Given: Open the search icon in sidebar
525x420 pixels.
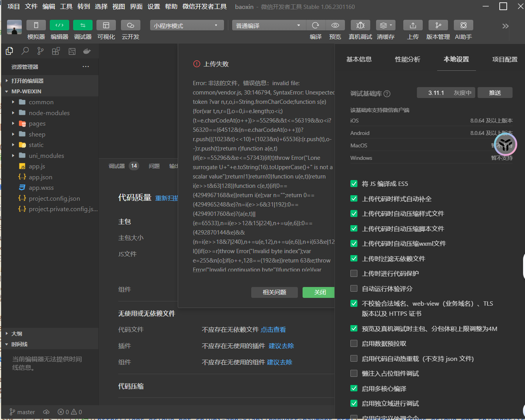Looking at the screenshot, I should (x=25, y=51).
